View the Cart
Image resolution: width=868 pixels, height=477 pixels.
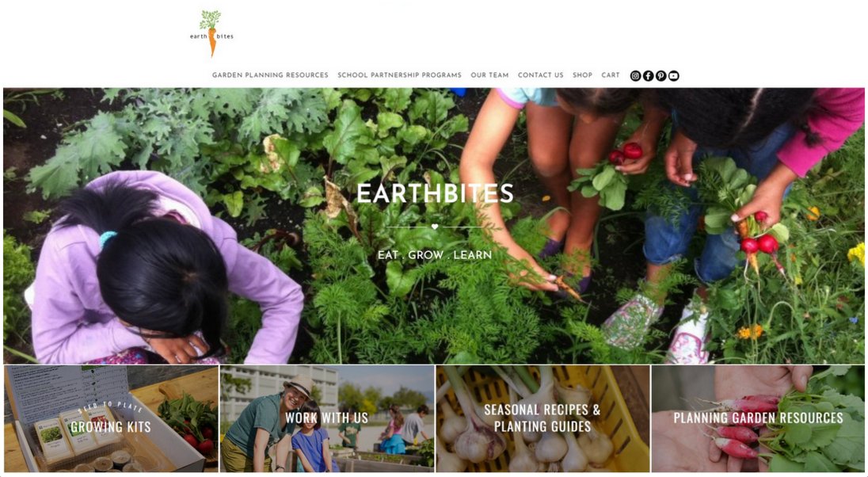click(x=611, y=75)
